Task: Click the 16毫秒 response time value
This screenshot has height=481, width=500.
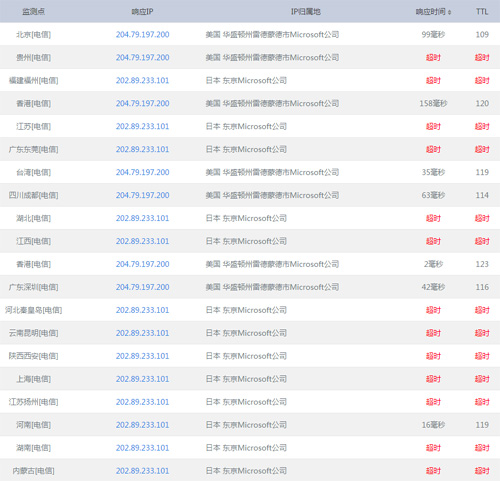Action: tap(433, 425)
